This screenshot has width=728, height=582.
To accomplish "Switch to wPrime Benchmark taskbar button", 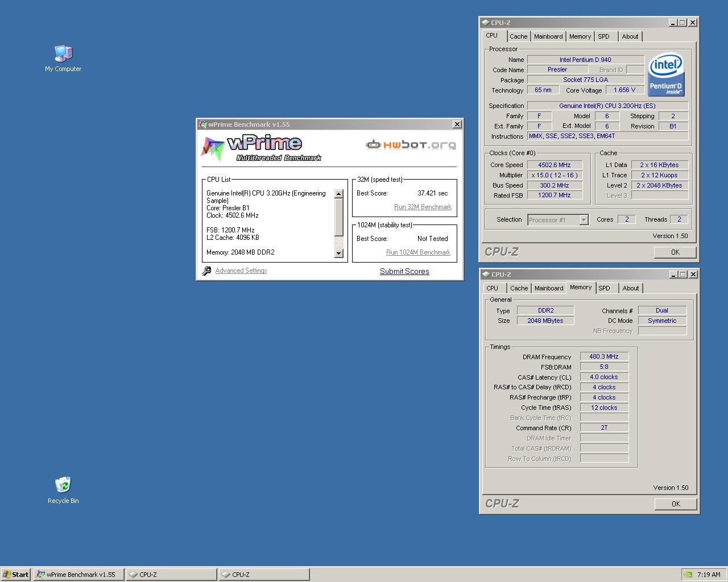I will (x=79, y=575).
